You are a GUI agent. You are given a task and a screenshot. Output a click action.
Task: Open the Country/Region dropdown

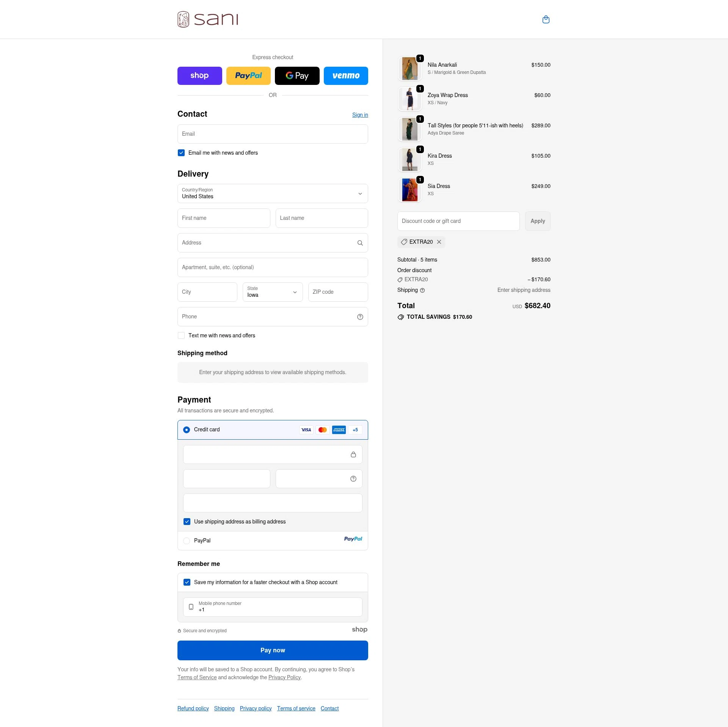272,193
